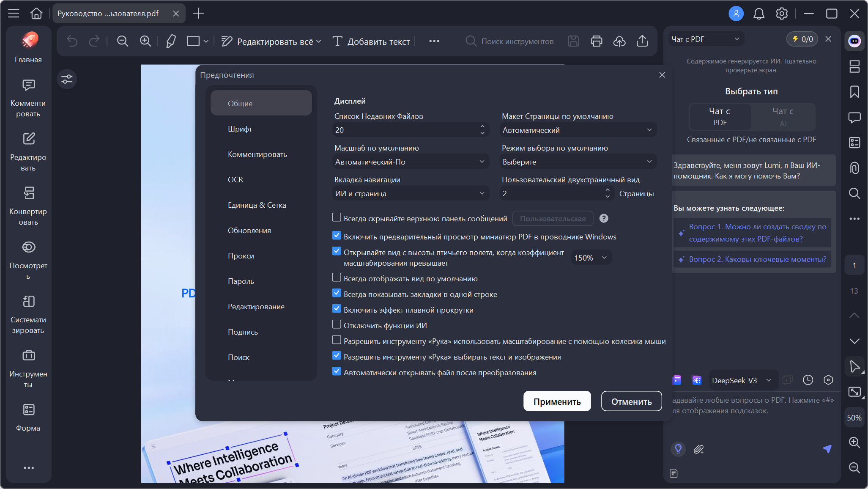The height and width of the screenshot is (489, 868).
Task: Open the bookmark panel icon
Action: click(854, 92)
